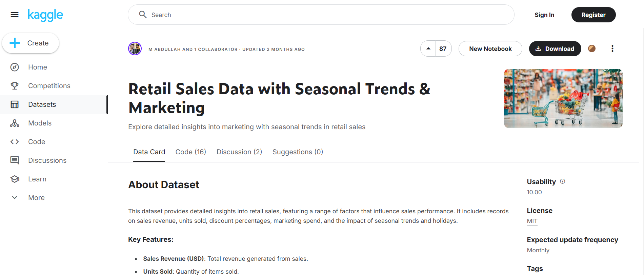The image size is (644, 275).
Task: Click the New Notebook button
Action: pos(490,48)
